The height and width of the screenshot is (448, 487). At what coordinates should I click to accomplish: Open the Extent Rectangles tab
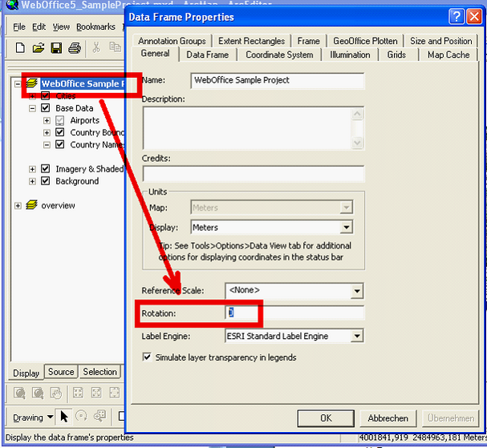point(251,41)
